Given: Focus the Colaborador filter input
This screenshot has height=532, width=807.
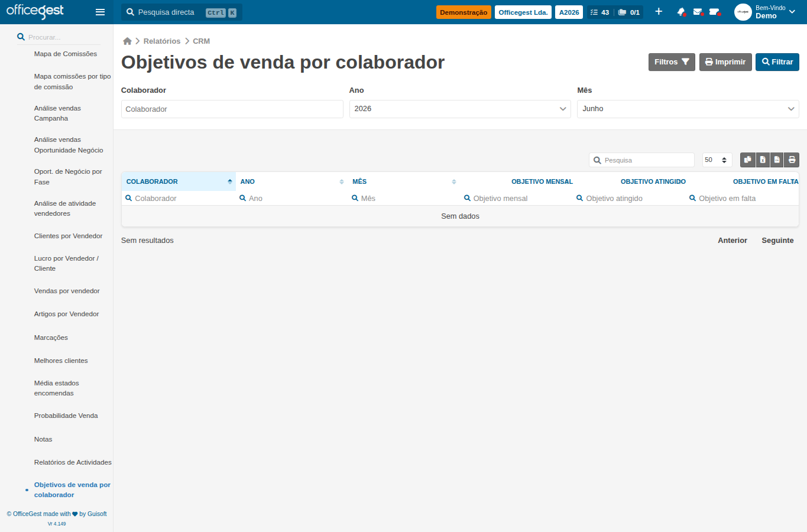Looking at the screenshot, I should [232, 109].
